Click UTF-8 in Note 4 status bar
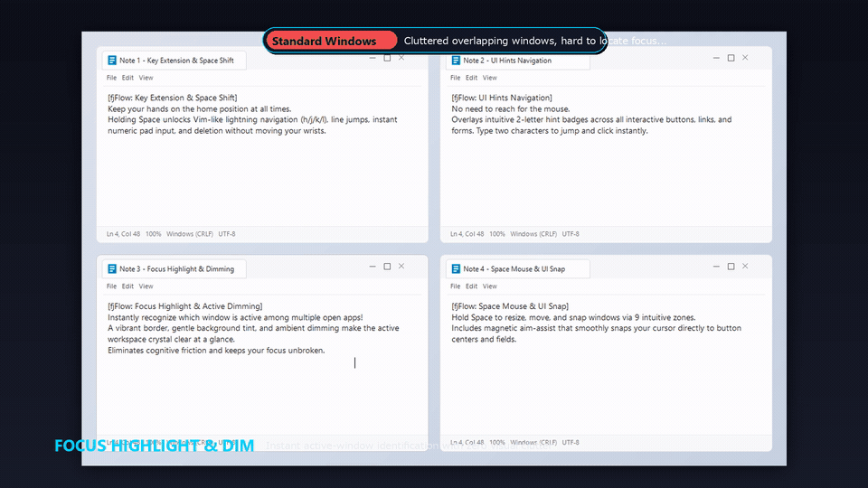 pyautogui.click(x=571, y=443)
